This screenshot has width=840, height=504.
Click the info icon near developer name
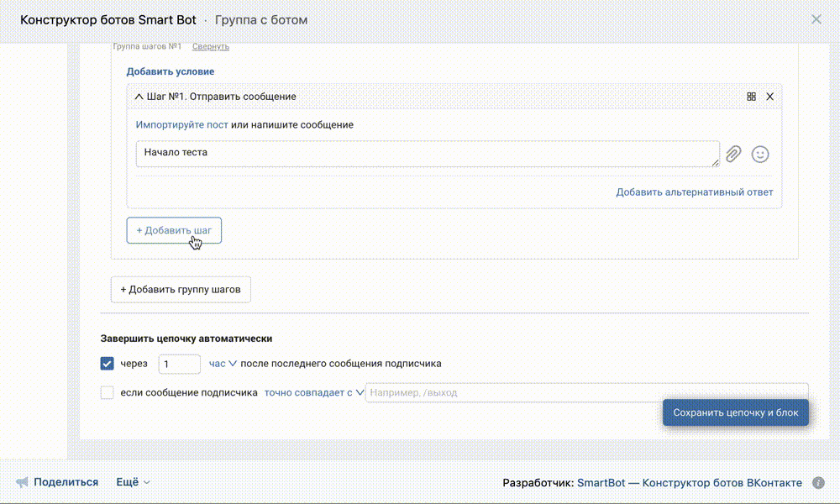(x=818, y=483)
